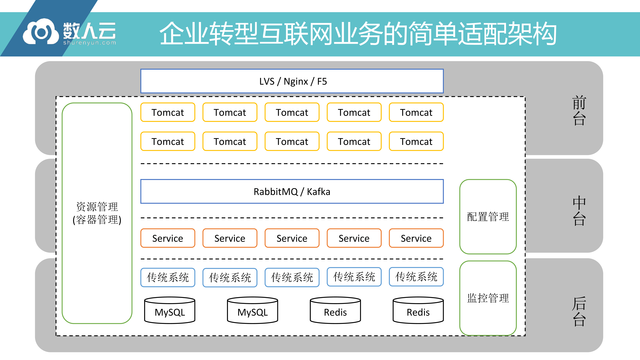Click the title 企业转型互联网业务的简单适配架构
640x360 pixels.
coord(358,33)
